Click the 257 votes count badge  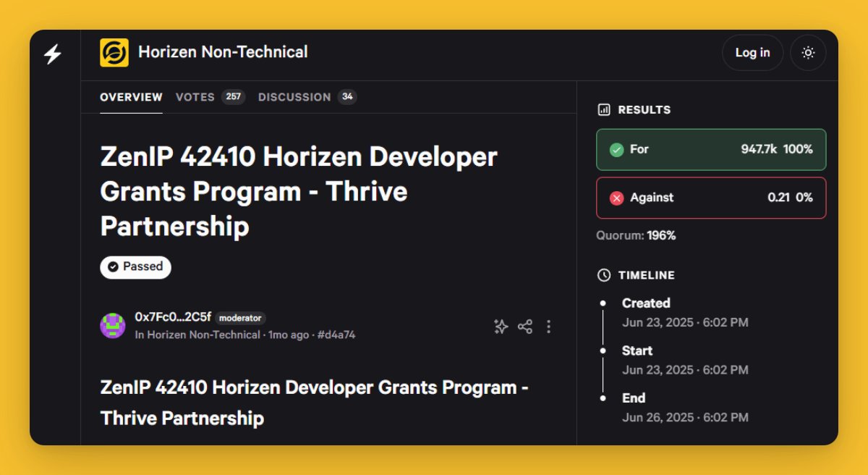(x=233, y=97)
